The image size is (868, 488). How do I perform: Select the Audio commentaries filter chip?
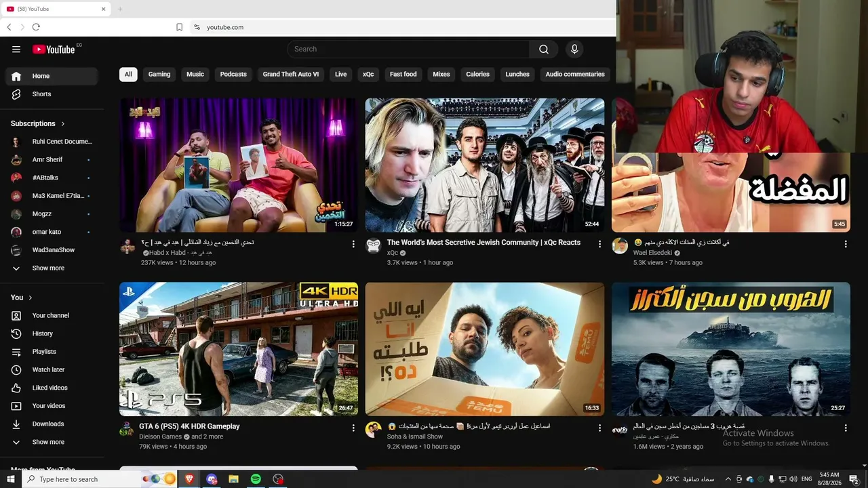tap(575, 75)
